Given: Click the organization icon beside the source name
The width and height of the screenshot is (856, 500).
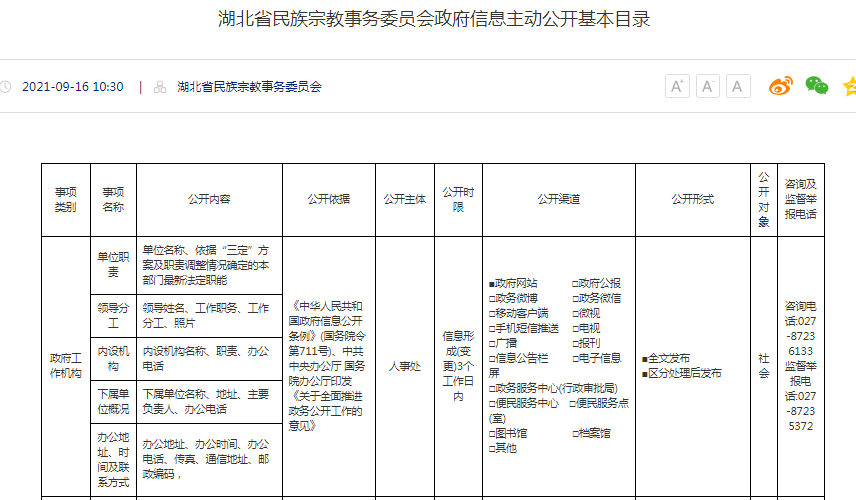Looking at the screenshot, I should 160,87.
